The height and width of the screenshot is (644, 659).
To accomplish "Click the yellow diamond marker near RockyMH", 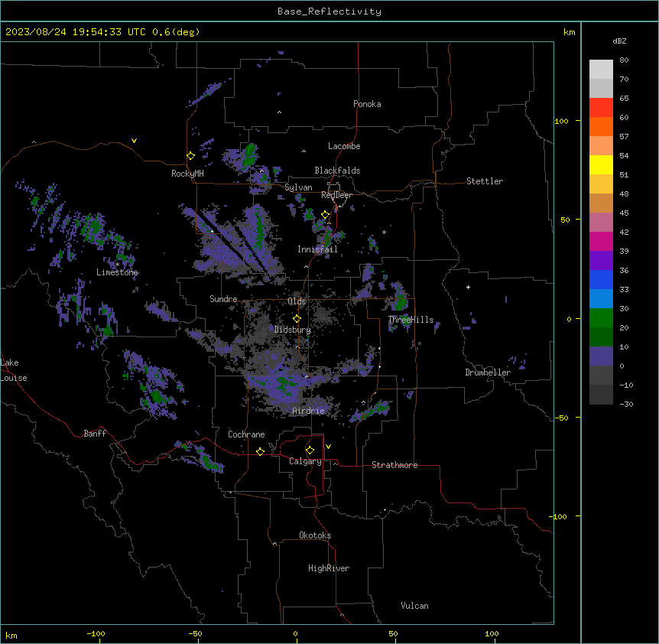I will point(190,156).
